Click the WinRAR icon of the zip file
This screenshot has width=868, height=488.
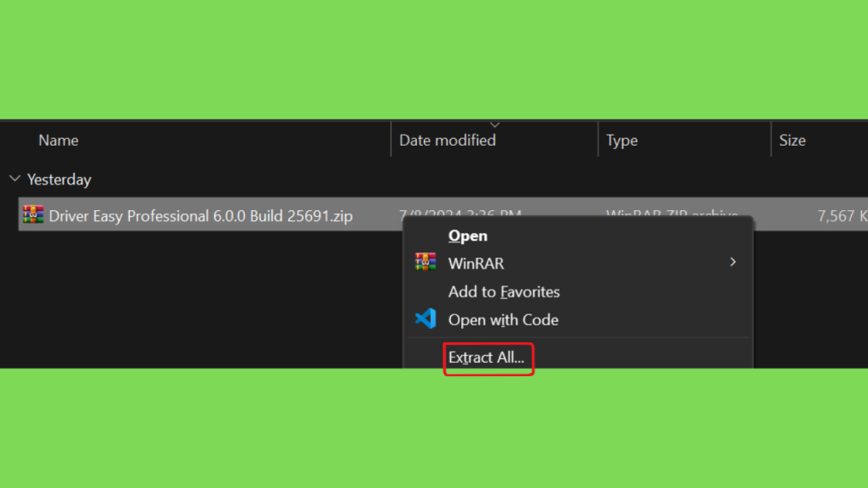pos(33,214)
